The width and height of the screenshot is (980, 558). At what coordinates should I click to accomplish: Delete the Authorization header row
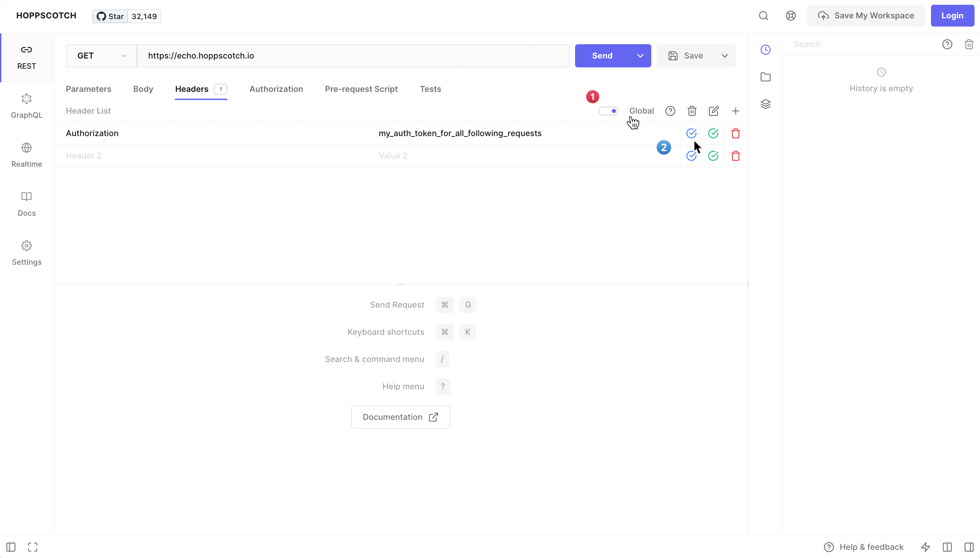tap(735, 133)
